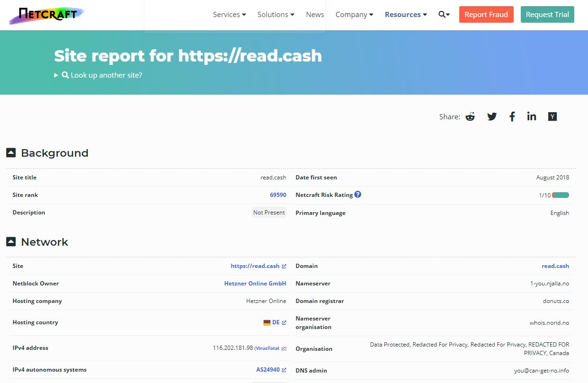Image resolution: width=588 pixels, height=383 pixels.
Task: Open the search magnifier dropdown in navbar
Action: point(444,15)
